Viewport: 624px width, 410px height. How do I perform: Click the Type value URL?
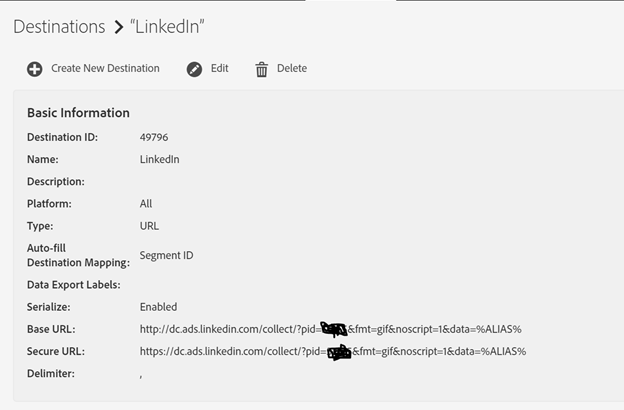tap(149, 226)
